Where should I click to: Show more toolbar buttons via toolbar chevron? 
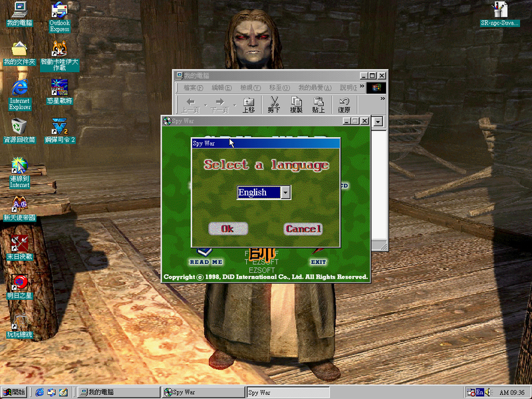coord(383,98)
